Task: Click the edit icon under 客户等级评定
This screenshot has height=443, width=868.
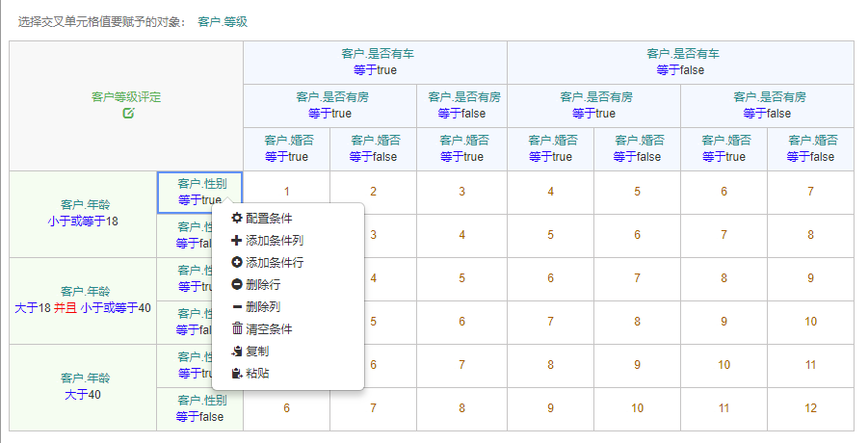Action: tap(128, 114)
